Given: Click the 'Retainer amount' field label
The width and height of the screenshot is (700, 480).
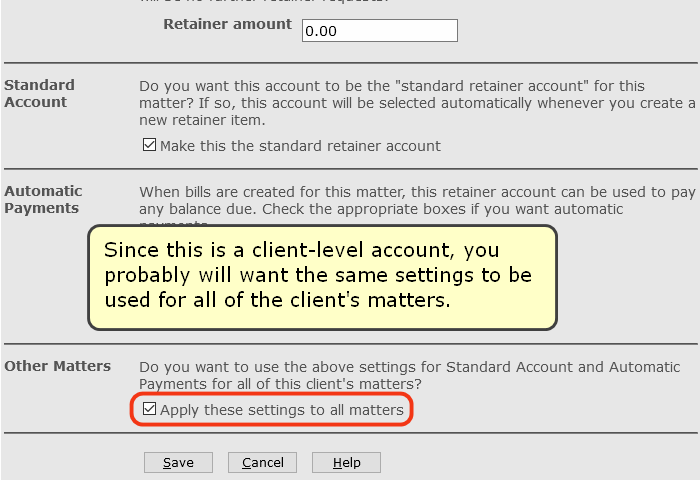Looking at the screenshot, I should (227, 24).
